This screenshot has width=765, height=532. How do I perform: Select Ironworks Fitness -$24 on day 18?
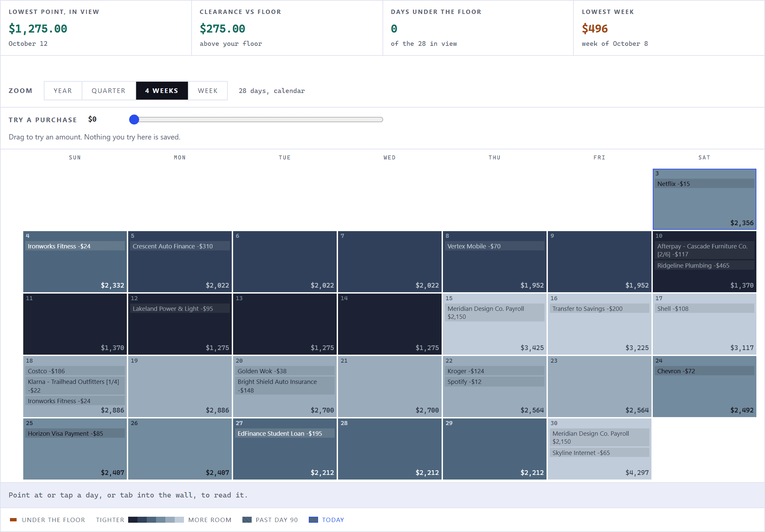click(75, 401)
